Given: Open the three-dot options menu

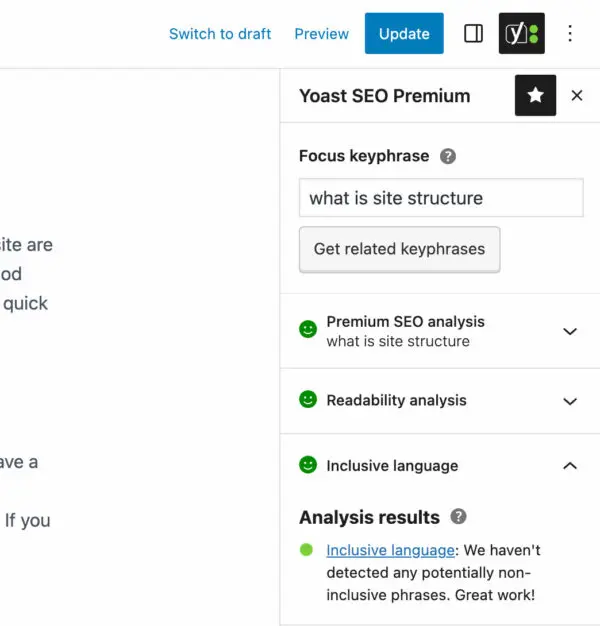Looking at the screenshot, I should coord(570,34).
